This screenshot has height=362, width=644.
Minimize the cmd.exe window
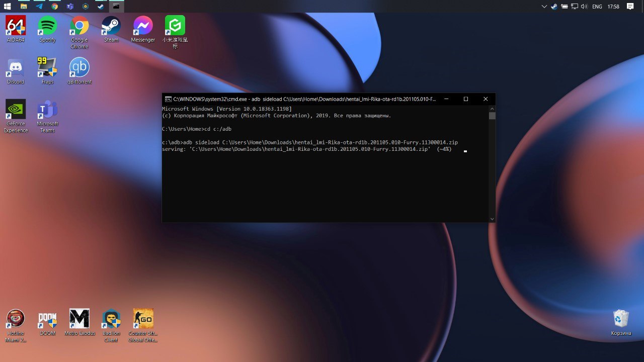pos(446,99)
